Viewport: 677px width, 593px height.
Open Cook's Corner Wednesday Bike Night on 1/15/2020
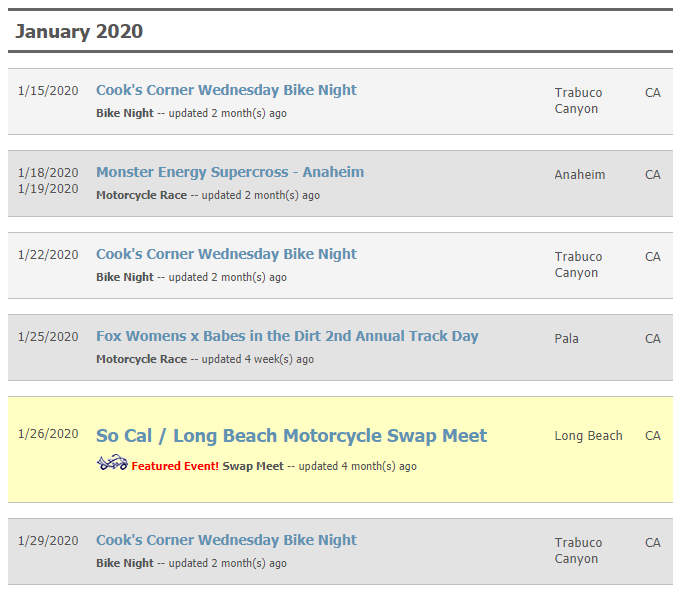click(226, 90)
